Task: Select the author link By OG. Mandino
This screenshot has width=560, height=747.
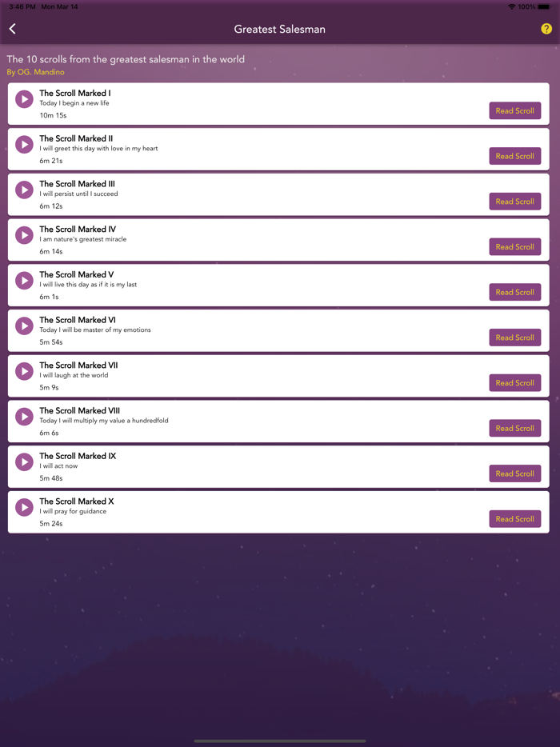Action: click(x=35, y=71)
